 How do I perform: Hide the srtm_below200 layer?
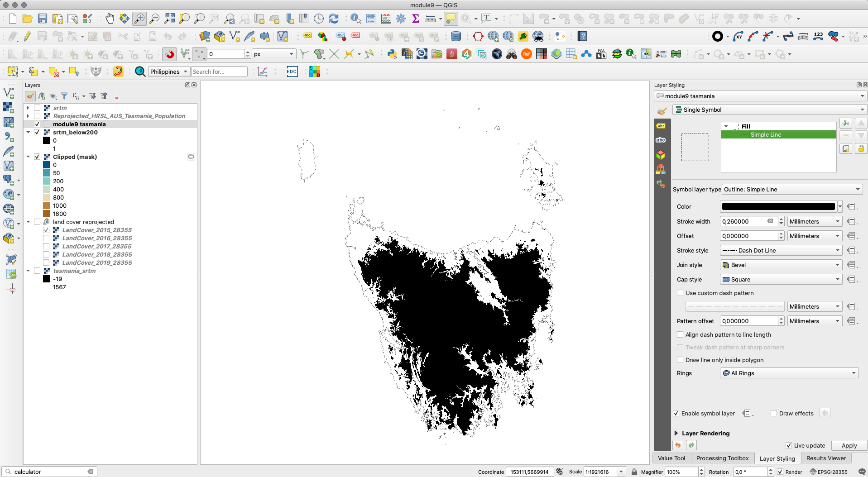point(37,132)
